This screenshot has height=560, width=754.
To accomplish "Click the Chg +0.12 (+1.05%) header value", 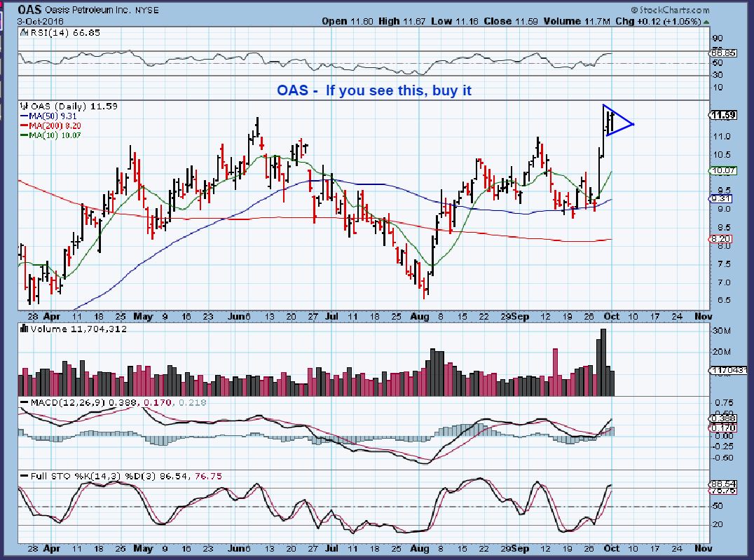I will (x=658, y=21).
